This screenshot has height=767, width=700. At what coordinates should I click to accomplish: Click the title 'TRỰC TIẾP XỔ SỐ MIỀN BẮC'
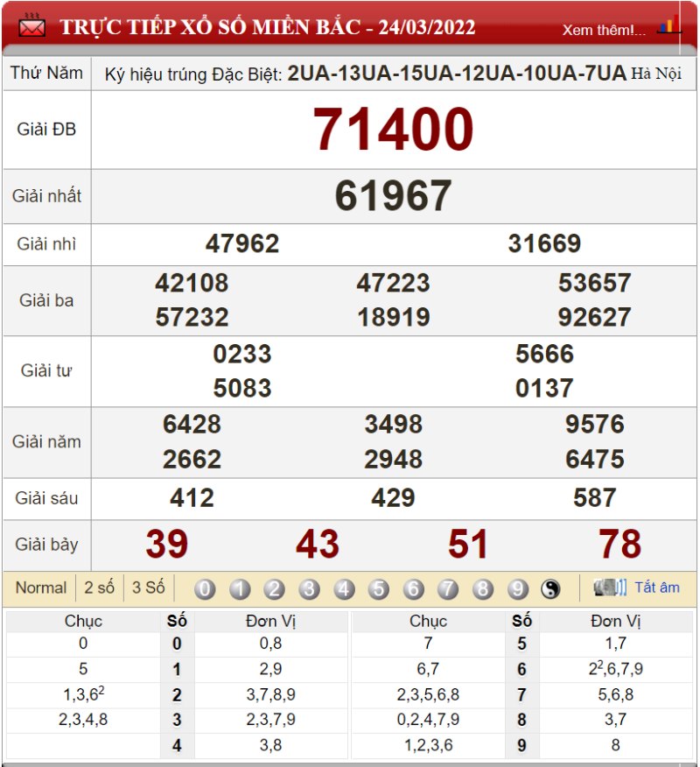[x=210, y=27]
